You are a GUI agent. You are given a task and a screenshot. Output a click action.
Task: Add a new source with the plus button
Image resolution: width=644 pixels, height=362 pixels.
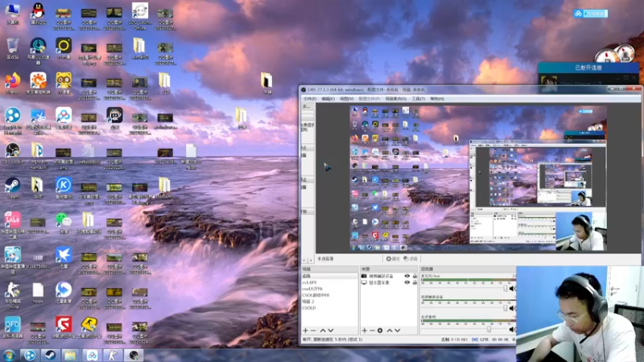click(365, 331)
